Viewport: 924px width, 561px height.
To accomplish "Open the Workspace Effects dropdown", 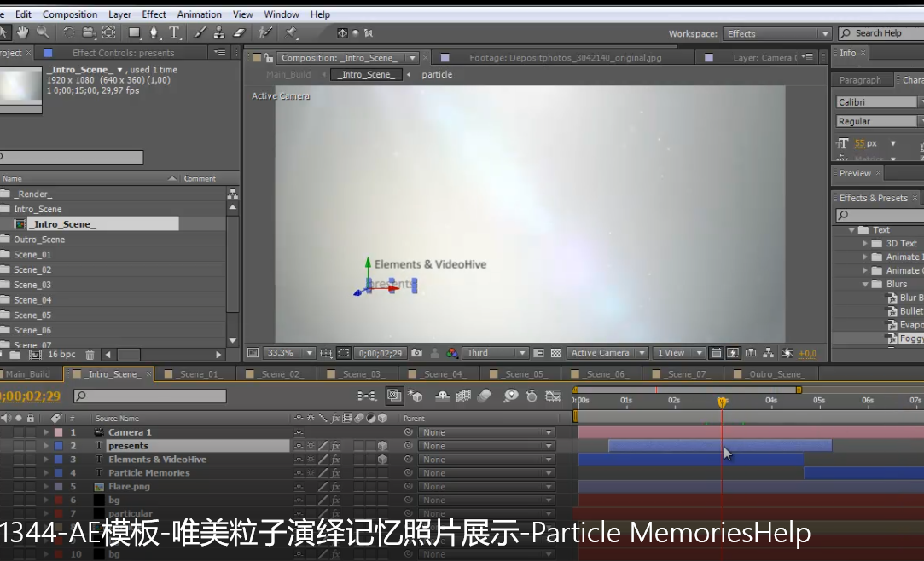I will [x=777, y=33].
